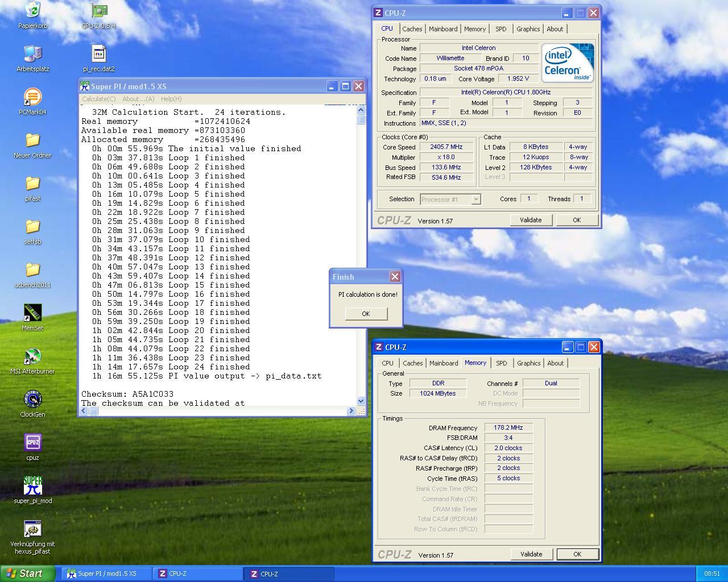Viewport: 728px width, 582px height.
Task: Launch MSI Afterburner from the desktop
Action: [x=32, y=356]
